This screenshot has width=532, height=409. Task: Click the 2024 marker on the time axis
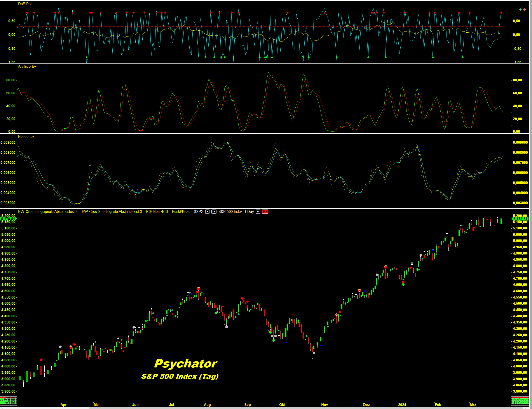click(402, 405)
